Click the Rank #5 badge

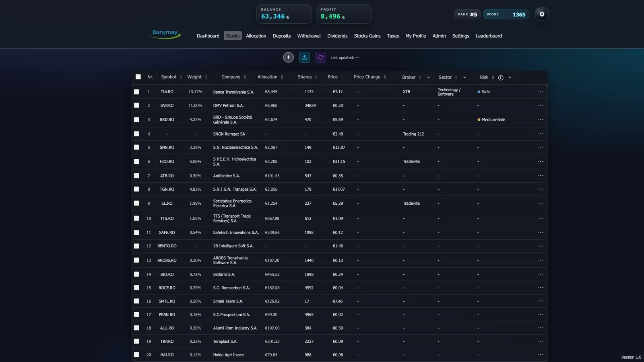(467, 14)
